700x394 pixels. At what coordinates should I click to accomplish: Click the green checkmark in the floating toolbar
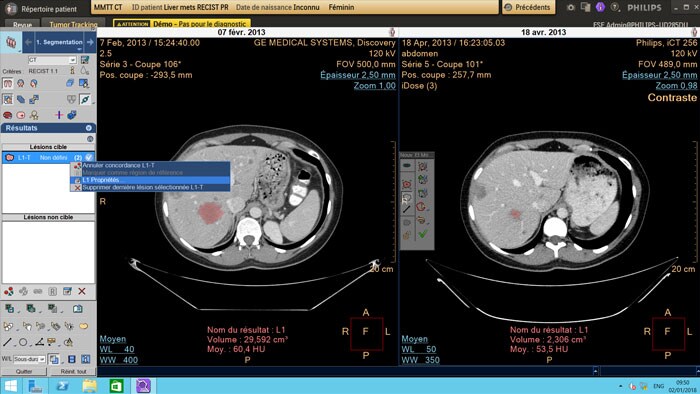tap(422, 234)
